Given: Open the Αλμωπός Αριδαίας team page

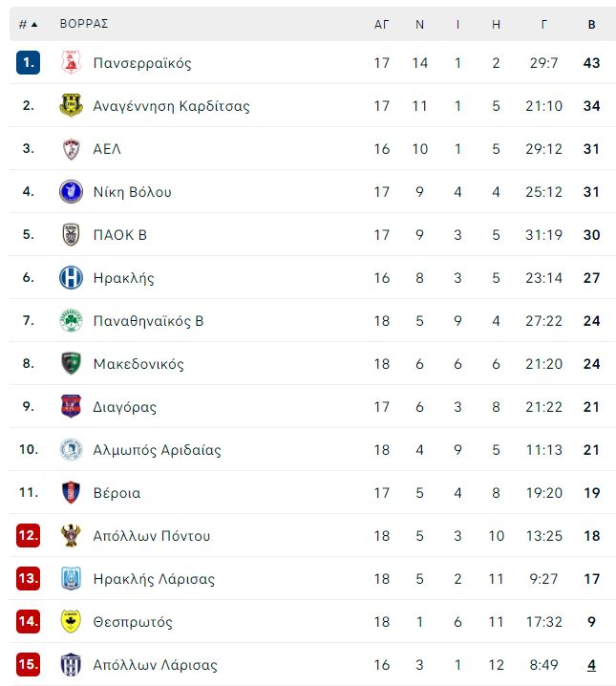Looking at the screenshot, I should [157, 450].
